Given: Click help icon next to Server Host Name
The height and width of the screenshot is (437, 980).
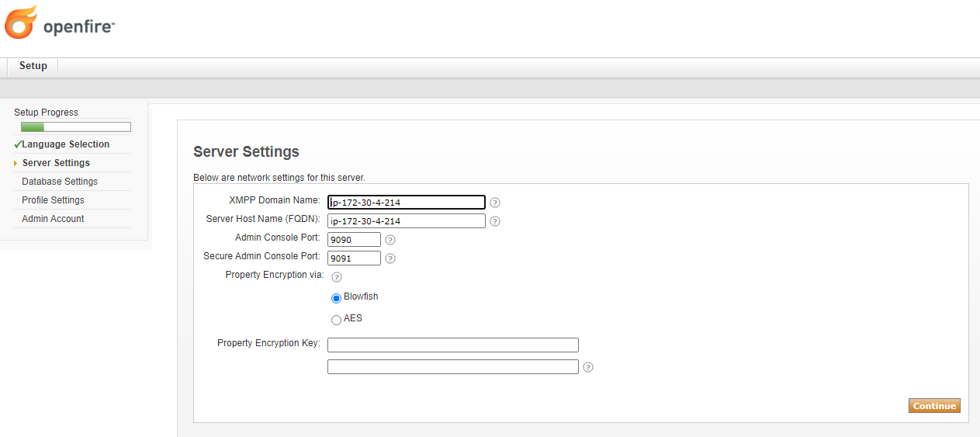Looking at the screenshot, I should [495, 221].
